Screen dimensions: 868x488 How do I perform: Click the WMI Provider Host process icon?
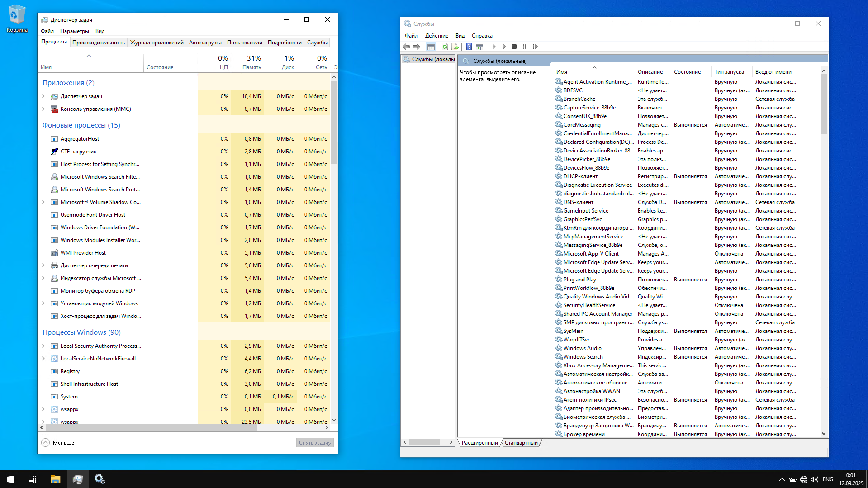(x=54, y=253)
